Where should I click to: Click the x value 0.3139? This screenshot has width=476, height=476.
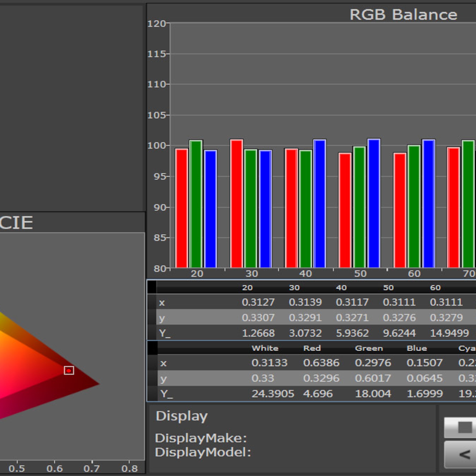click(305, 302)
